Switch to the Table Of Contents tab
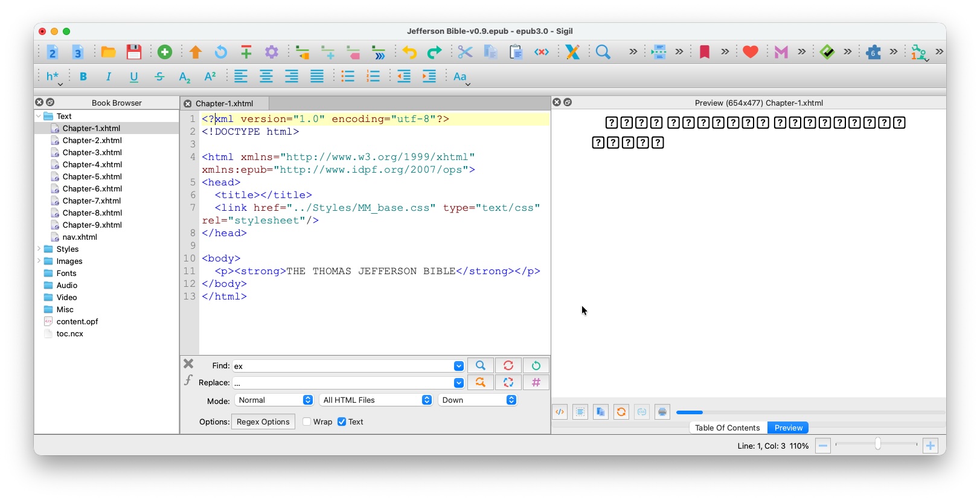Image resolution: width=980 pixels, height=500 pixels. 728,428
